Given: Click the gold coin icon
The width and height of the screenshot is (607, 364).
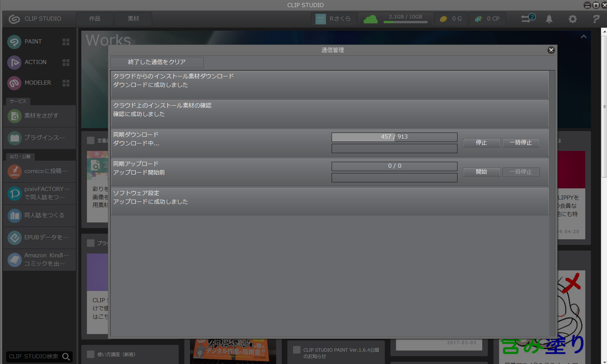Looking at the screenshot, I should (443, 19).
